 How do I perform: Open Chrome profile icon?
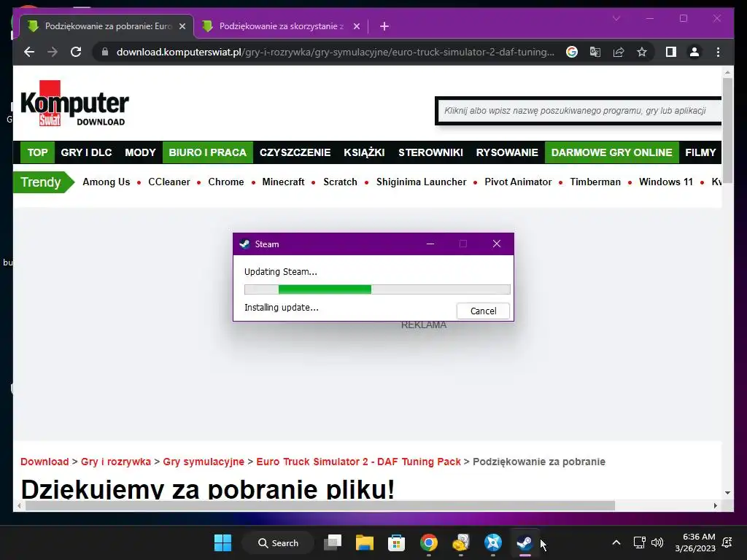click(x=694, y=52)
